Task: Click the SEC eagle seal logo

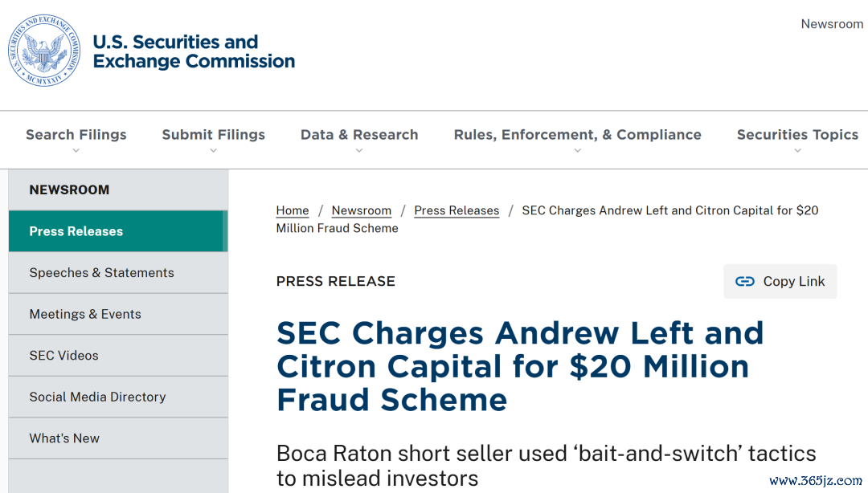Action: click(x=44, y=51)
